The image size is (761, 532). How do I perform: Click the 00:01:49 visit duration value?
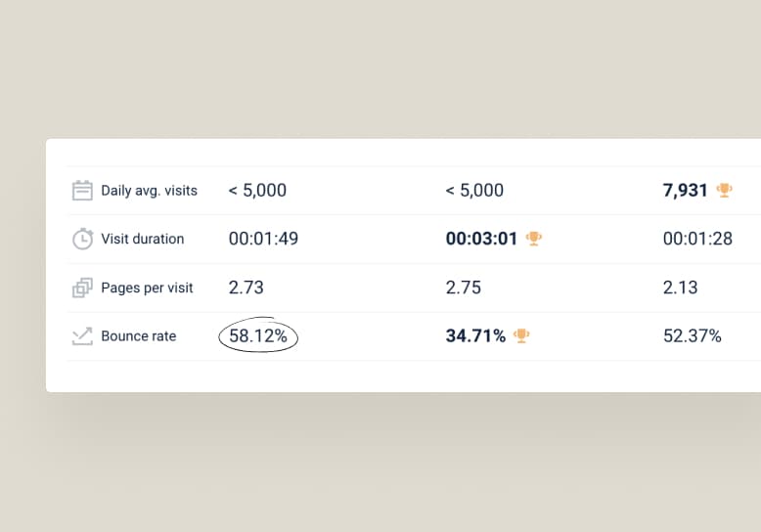click(x=263, y=239)
